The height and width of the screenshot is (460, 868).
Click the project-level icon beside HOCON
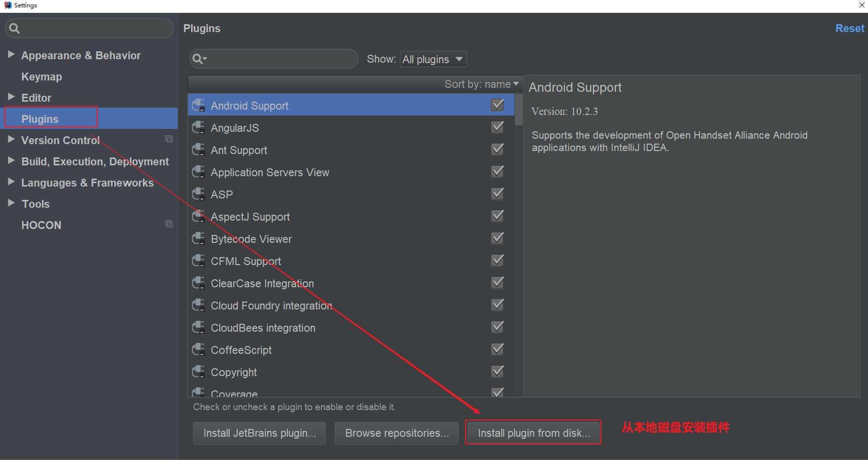(169, 224)
